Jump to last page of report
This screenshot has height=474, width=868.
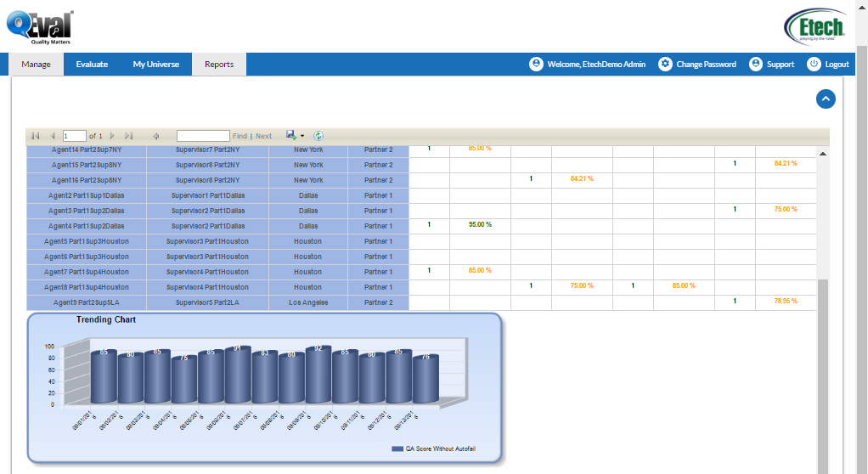(129, 136)
